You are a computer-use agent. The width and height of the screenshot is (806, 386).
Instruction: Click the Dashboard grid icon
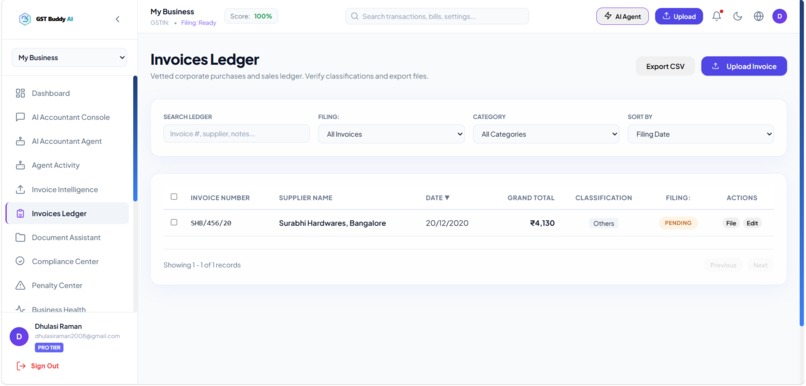coord(20,93)
